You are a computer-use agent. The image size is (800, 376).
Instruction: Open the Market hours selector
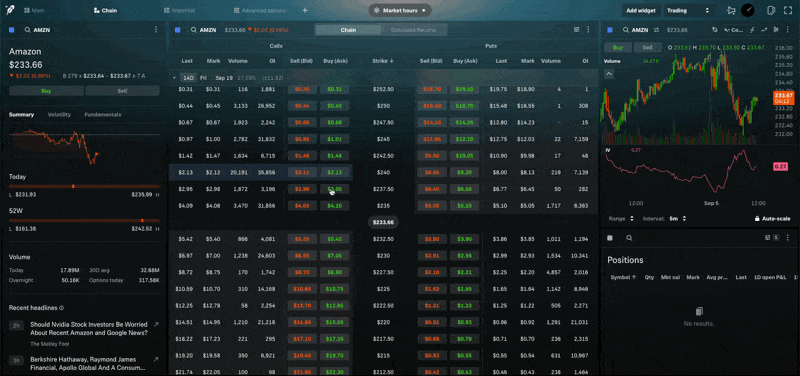point(399,10)
